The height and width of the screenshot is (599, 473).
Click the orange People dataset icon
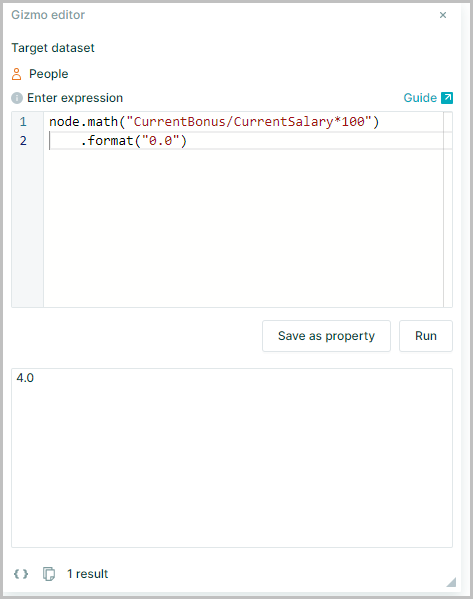(16, 74)
